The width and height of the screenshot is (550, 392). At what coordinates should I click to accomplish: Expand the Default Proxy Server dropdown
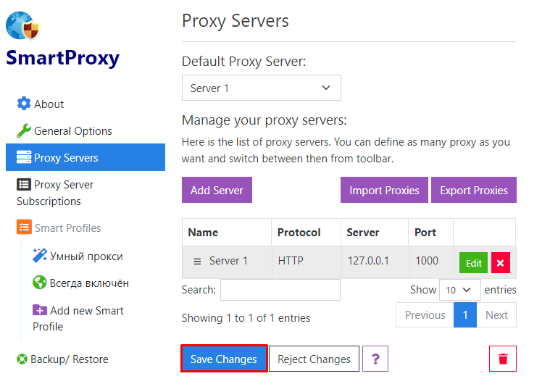262,88
